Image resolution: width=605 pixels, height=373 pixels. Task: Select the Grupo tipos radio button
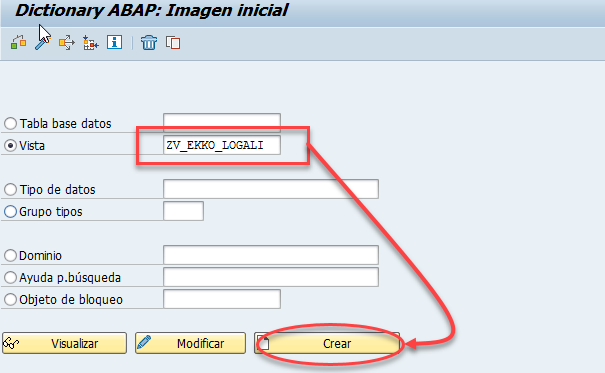coord(10,211)
